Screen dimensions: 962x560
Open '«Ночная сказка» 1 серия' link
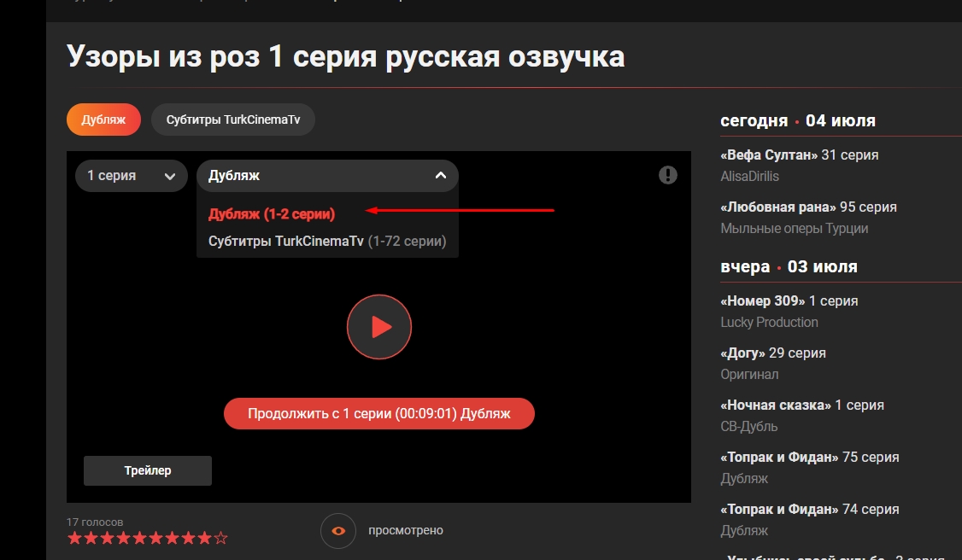pos(802,405)
